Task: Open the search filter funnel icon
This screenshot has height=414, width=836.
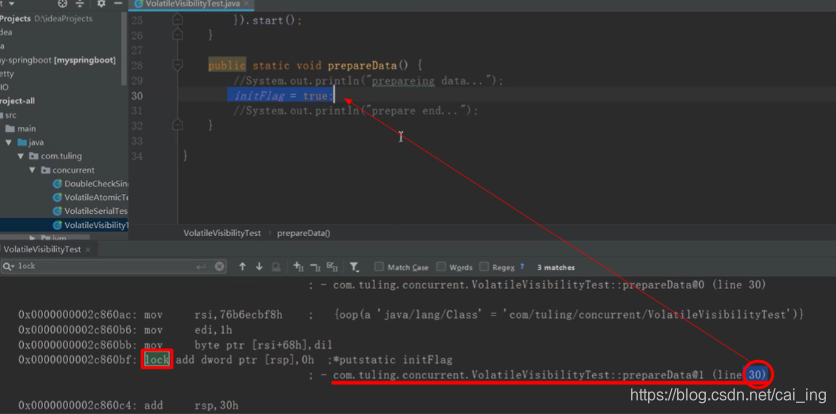Action: (354, 267)
